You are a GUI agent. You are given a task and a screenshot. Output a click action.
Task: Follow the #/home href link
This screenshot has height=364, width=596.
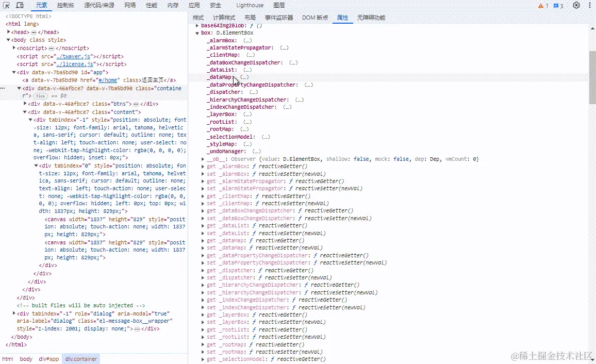108,80
